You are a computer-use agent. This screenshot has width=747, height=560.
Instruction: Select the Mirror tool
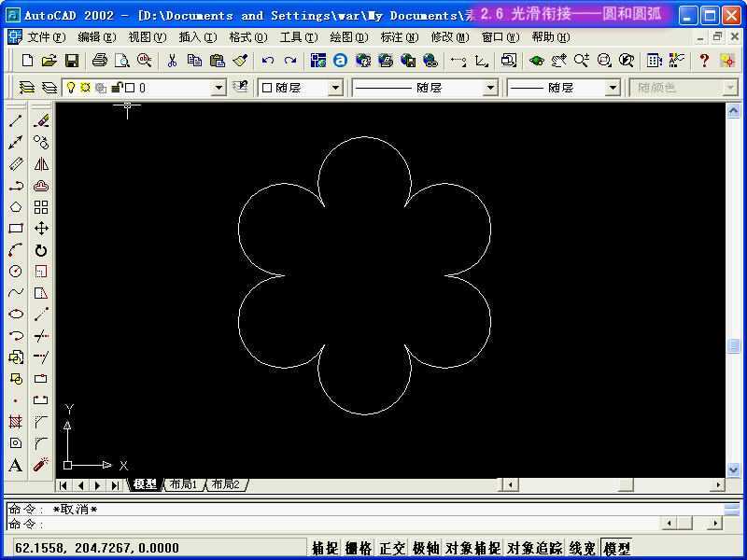tap(41, 164)
